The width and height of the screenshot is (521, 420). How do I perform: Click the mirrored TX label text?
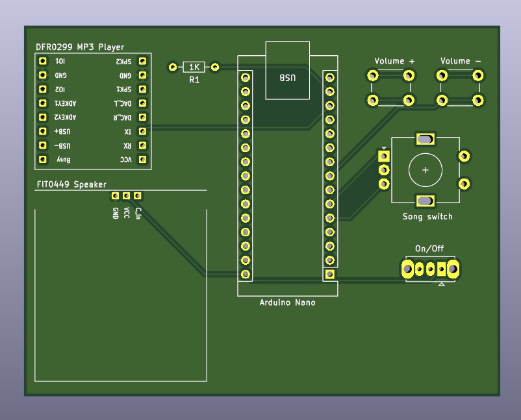(128, 132)
